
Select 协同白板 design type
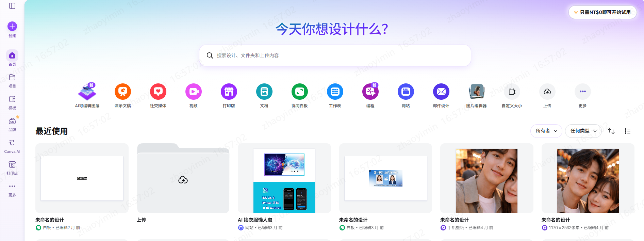(300, 95)
